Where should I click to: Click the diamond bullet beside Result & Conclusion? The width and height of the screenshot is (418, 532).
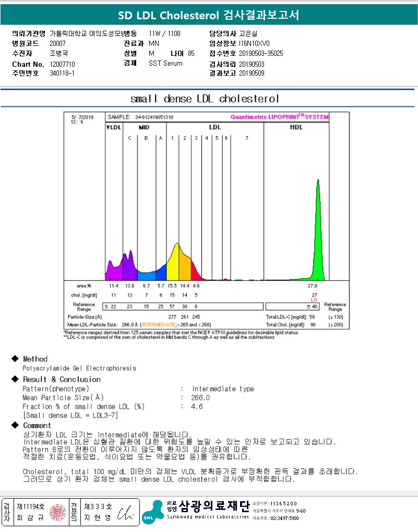click(15, 379)
